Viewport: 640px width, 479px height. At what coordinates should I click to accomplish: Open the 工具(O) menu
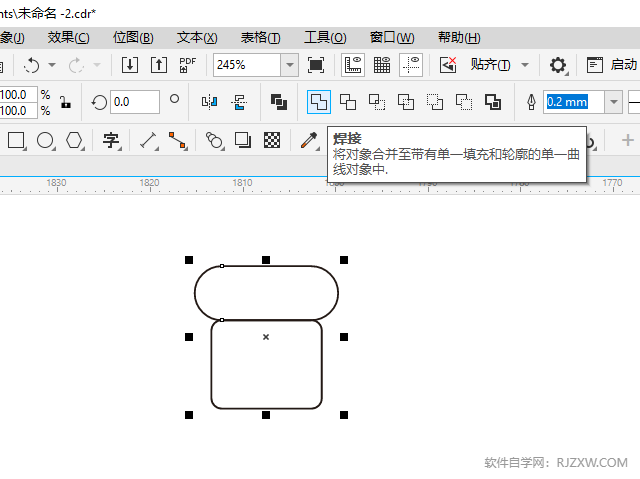pyautogui.click(x=325, y=38)
